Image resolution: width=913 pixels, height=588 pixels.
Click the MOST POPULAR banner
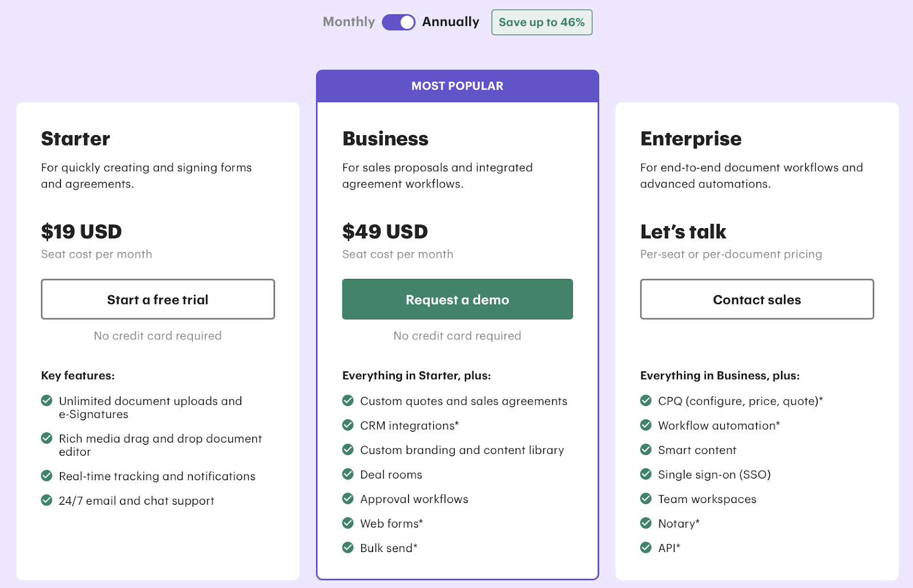pyautogui.click(x=457, y=86)
